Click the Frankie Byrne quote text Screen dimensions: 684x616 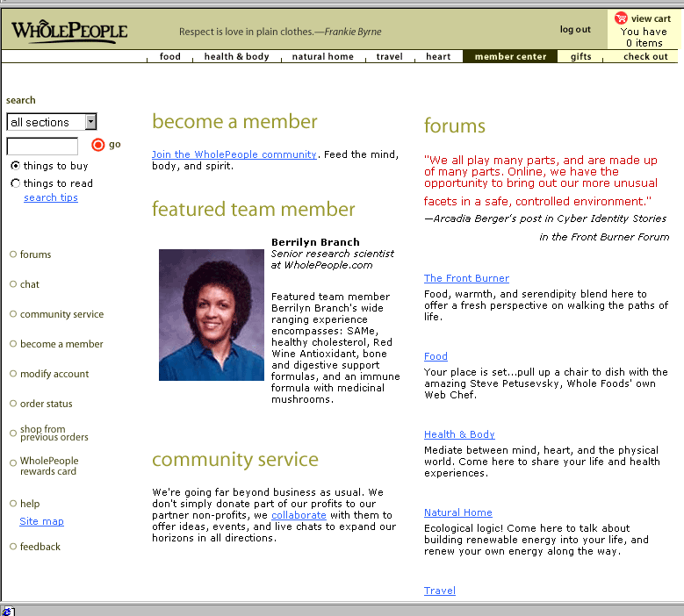point(280,32)
